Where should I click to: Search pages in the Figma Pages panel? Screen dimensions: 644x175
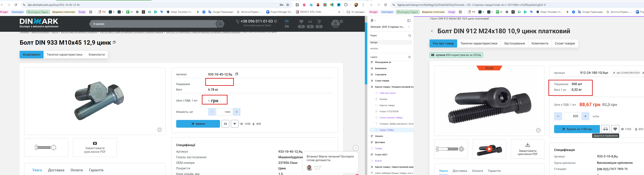(410, 35)
